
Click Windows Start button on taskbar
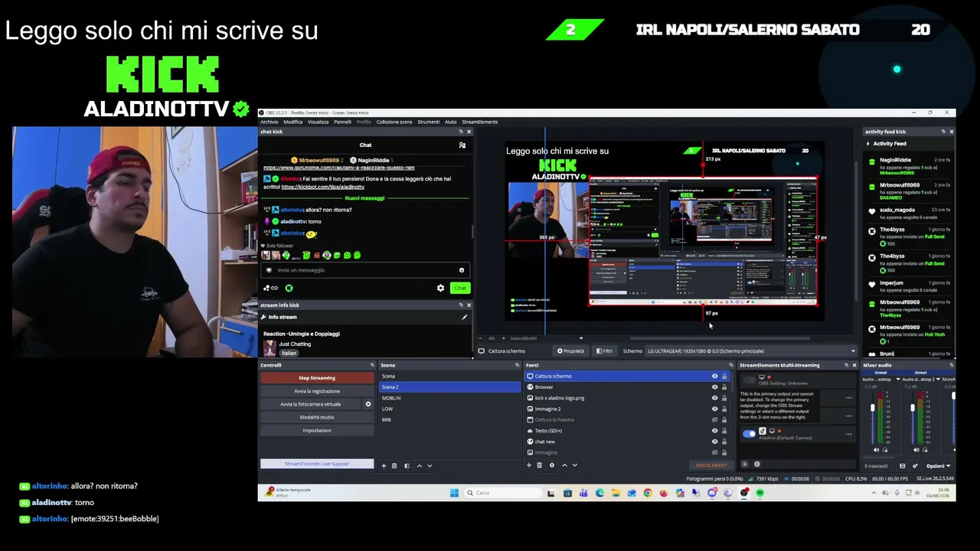(454, 493)
